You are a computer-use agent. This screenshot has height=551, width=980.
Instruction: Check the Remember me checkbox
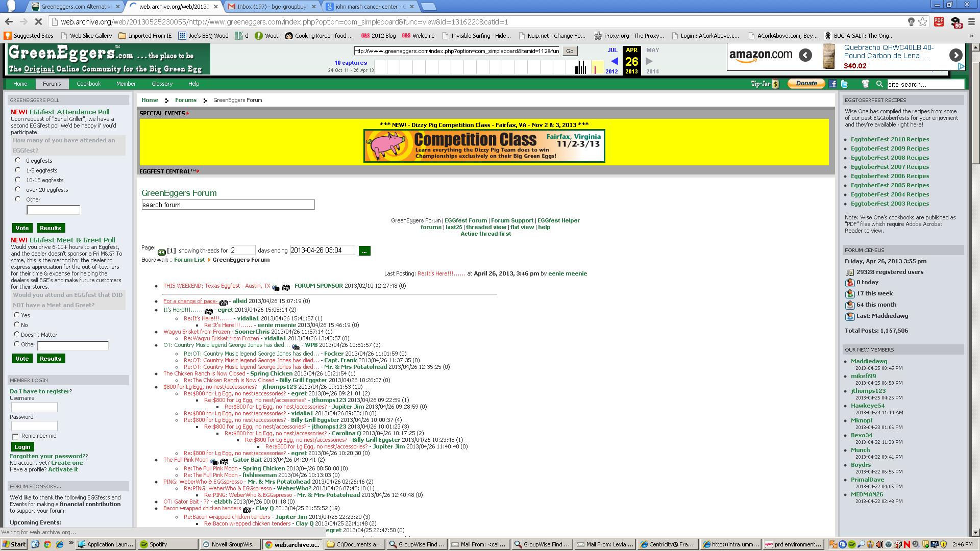[15, 436]
